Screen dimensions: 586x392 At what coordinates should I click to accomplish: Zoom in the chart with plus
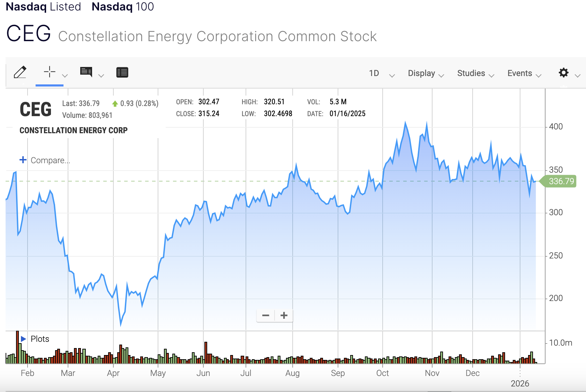(284, 316)
